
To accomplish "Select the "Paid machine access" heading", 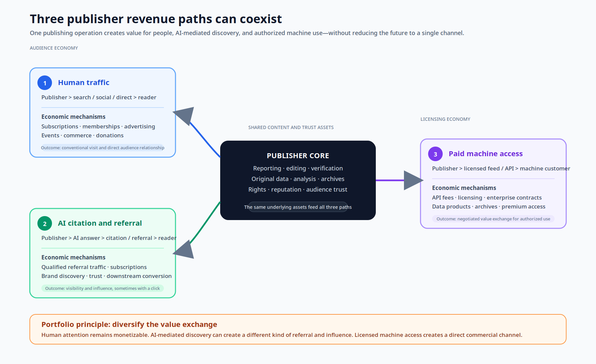I will click(486, 154).
